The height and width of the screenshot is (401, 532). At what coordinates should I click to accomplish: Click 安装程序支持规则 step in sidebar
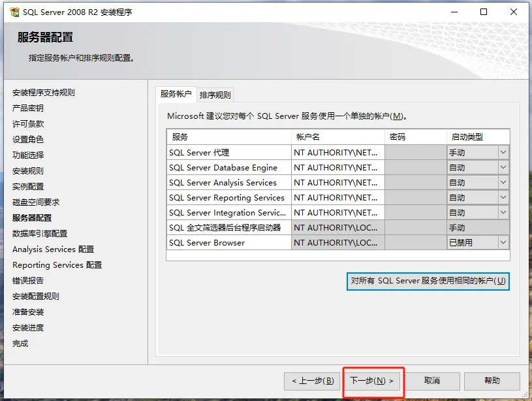pos(44,92)
